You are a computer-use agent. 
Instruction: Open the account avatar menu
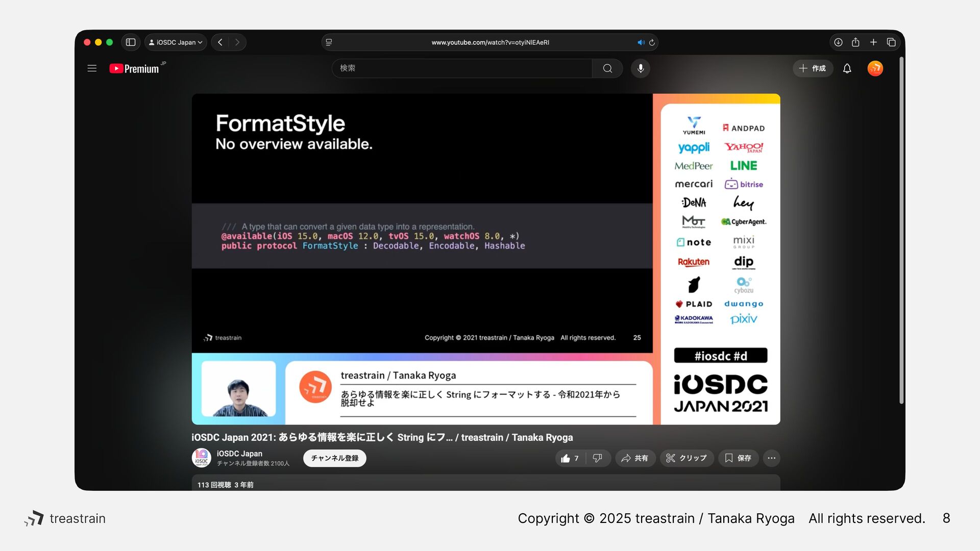tap(875, 68)
